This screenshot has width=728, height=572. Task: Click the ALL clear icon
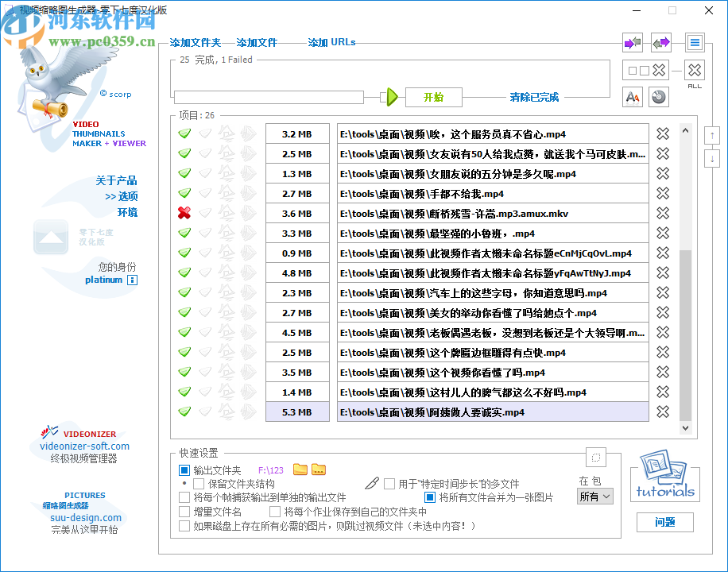pos(695,71)
